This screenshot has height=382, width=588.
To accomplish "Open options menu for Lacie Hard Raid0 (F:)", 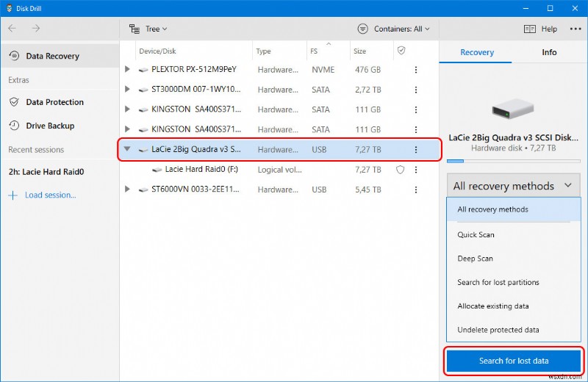I will pos(416,170).
